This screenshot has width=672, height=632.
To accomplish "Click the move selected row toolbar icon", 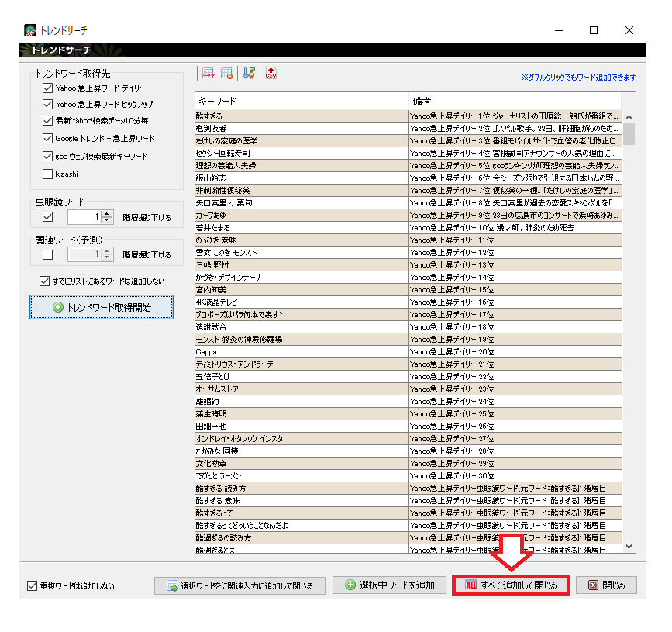I will click(x=208, y=74).
